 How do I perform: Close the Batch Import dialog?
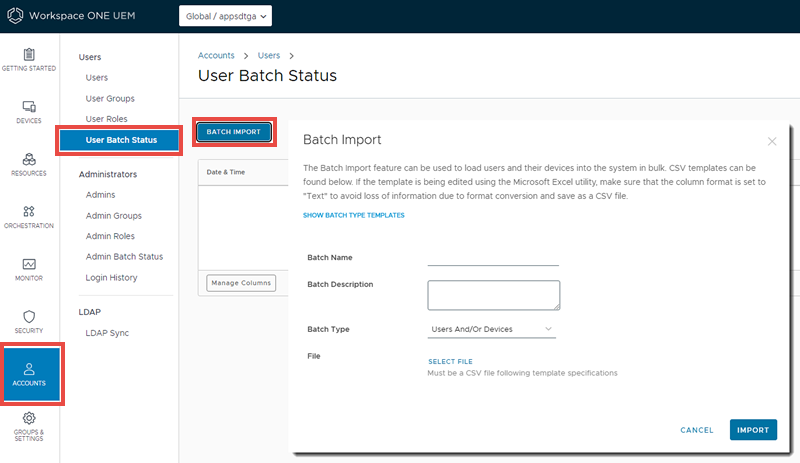point(772,141)
